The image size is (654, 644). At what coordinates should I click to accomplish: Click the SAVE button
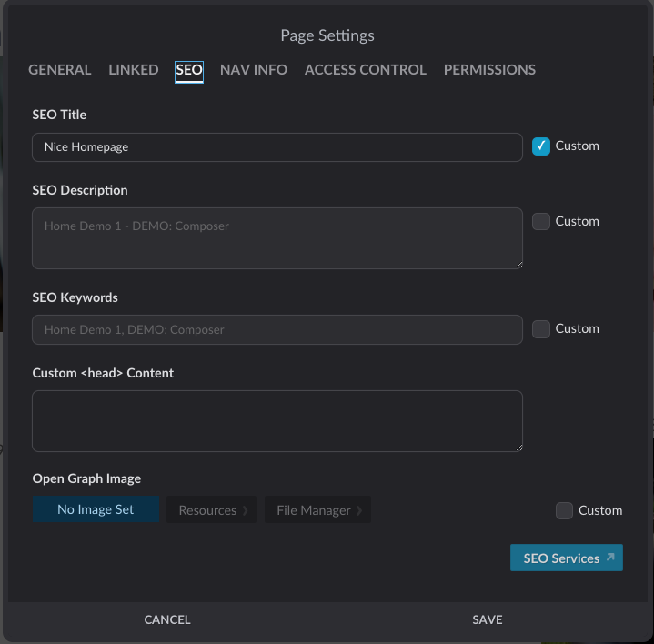488,619
